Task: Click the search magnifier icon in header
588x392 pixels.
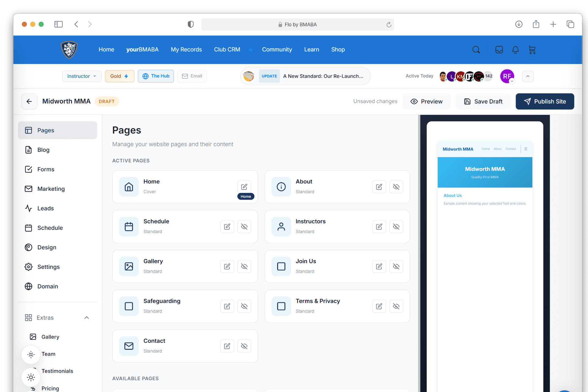Action: (x=476, y=50)
